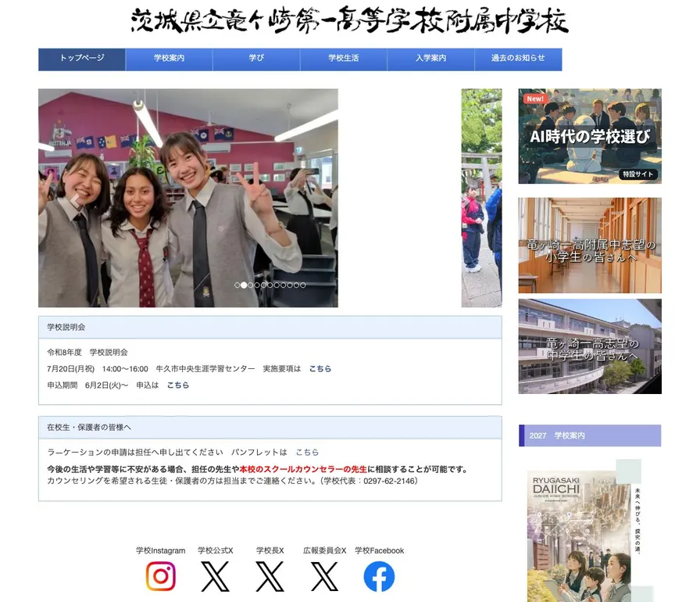Click the 特設サイト badge on AI banner
This screenshot has height=602, width=700.
tap(638, 174)
